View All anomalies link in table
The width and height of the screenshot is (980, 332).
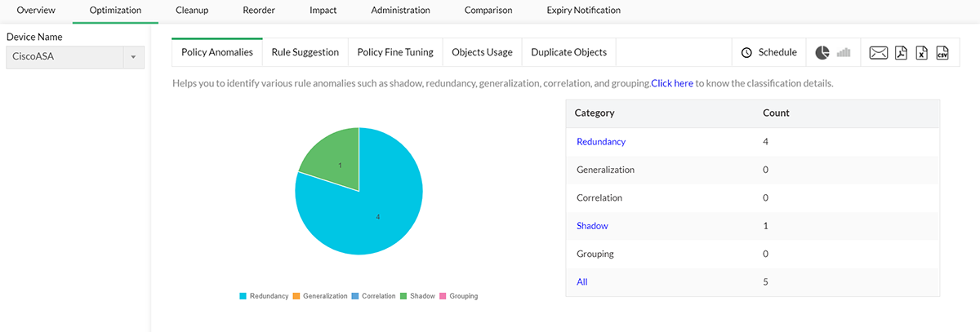click(581, 282)
